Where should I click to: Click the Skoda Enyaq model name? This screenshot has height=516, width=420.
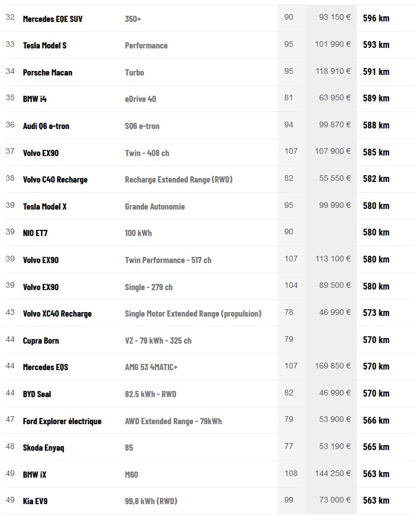(x=43, y=448)
